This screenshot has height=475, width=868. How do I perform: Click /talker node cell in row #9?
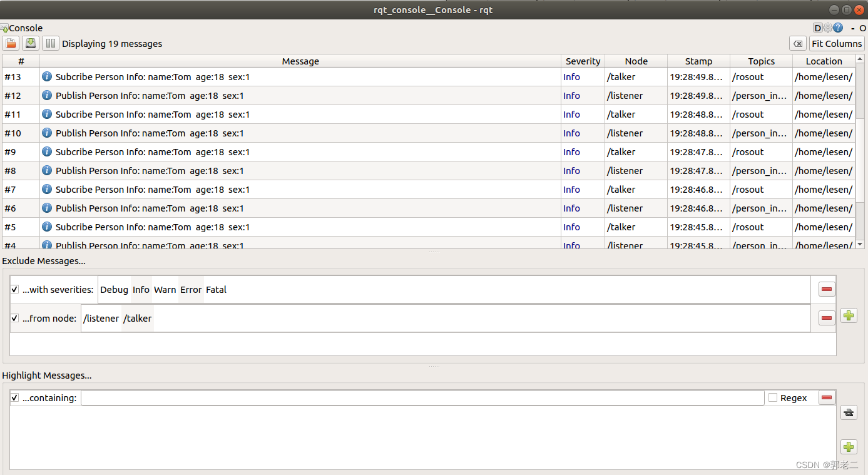[636, 152]
